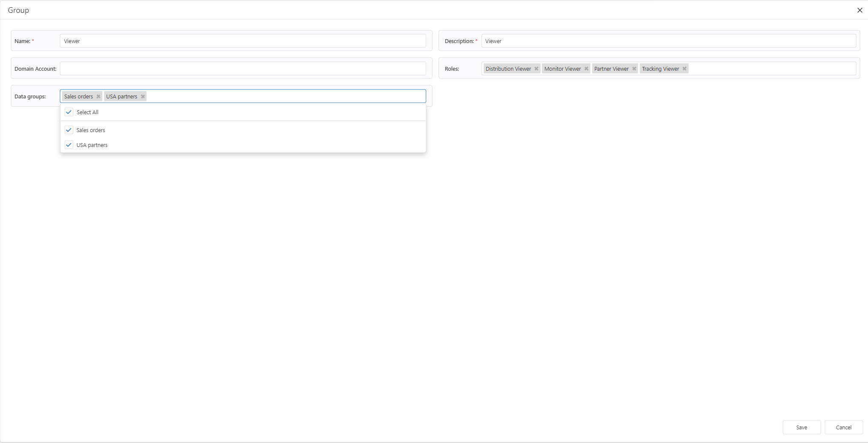Remove Distribution Viewer role tag
Viewport: 868px width, 443px height.
pos(537,69)
